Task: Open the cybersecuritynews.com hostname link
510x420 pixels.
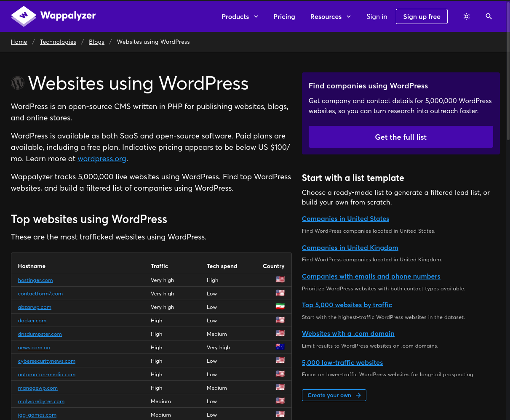Action: 47,361
